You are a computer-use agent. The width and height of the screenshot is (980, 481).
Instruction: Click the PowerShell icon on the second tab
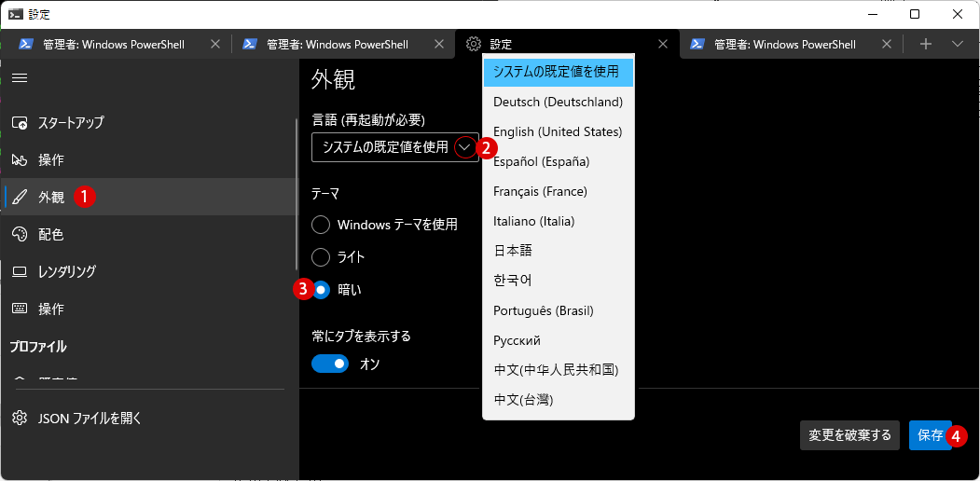click(250, 45)
